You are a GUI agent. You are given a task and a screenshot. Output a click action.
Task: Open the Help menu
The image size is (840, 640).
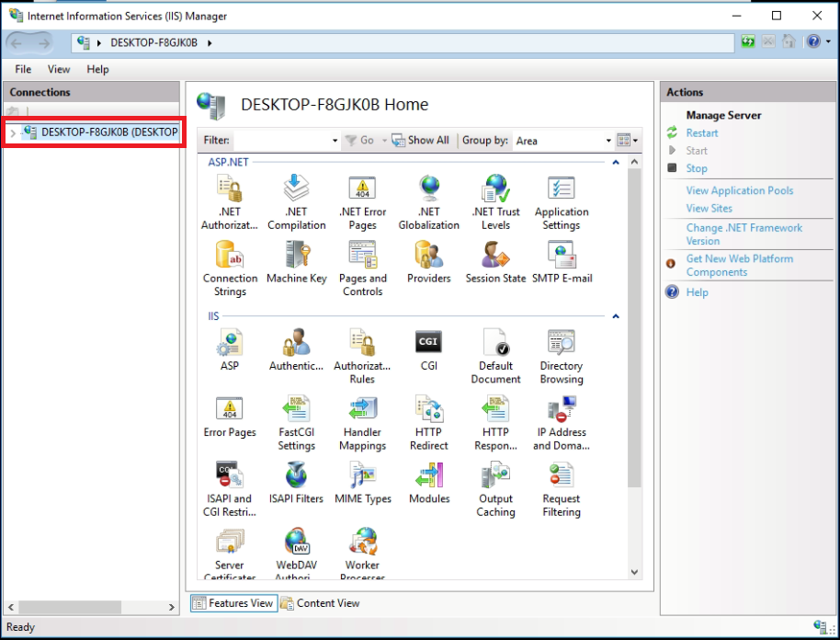tap(97, 69)
